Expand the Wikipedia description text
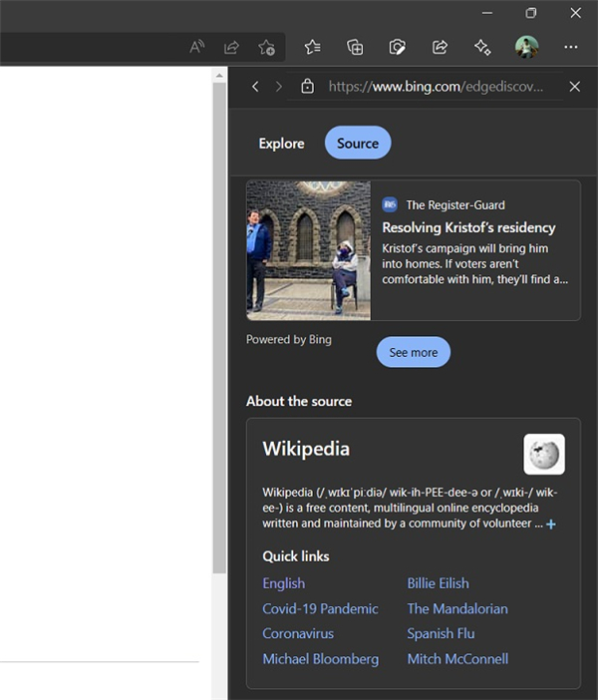The width and height of the screenshot is (598, 700). (551, 524)
